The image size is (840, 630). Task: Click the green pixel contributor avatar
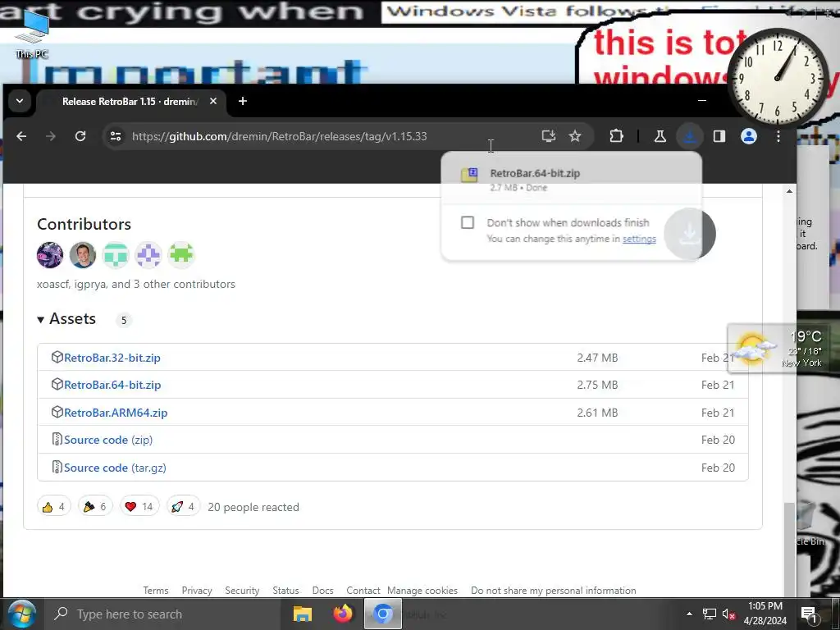pyautogui.click(x=181, y=254)
